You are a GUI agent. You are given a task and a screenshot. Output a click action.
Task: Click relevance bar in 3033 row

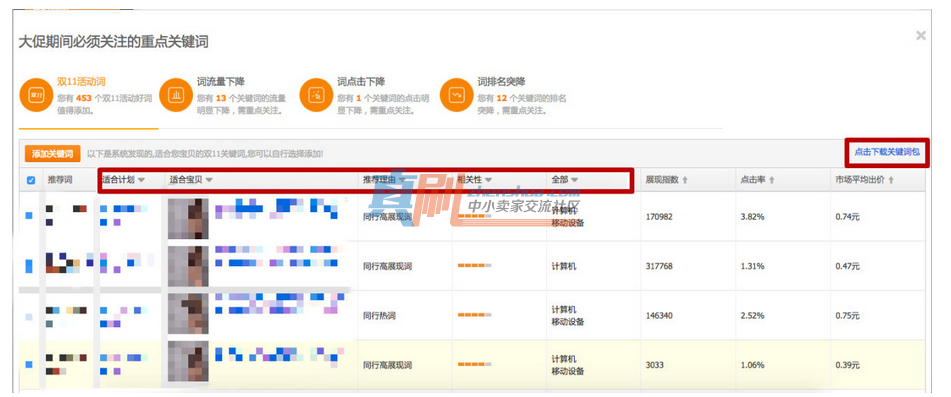pos(474,365)
